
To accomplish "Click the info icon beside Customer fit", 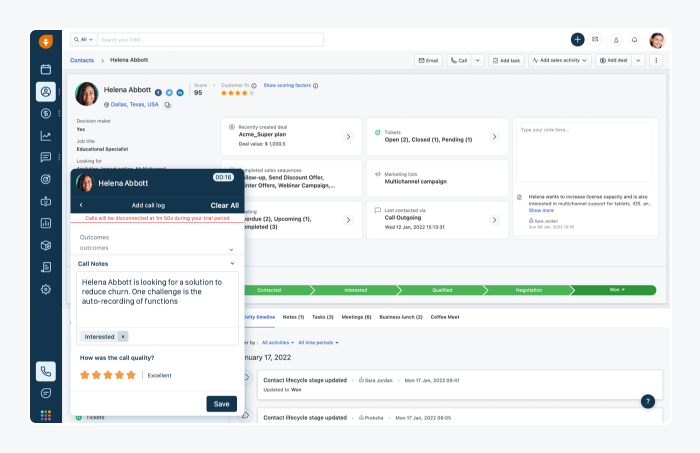I will (254, 86).
